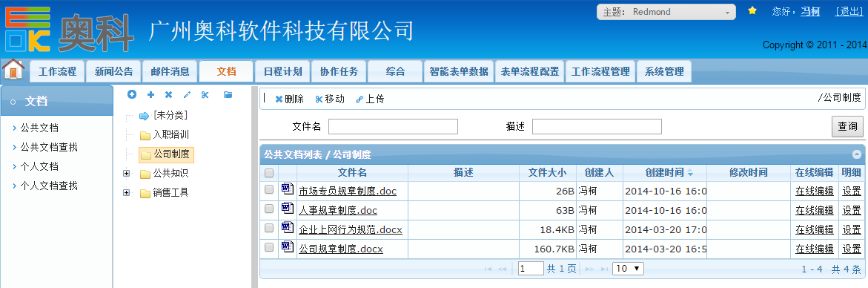The height and width of the screenshot is (288, 868).
Task: Tick the checkbox for 市场专员规章制度.doc
Action: click(269, 189)
